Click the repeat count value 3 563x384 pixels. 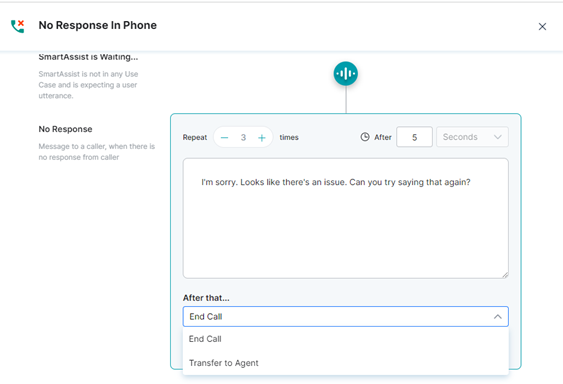coord(243,138)
